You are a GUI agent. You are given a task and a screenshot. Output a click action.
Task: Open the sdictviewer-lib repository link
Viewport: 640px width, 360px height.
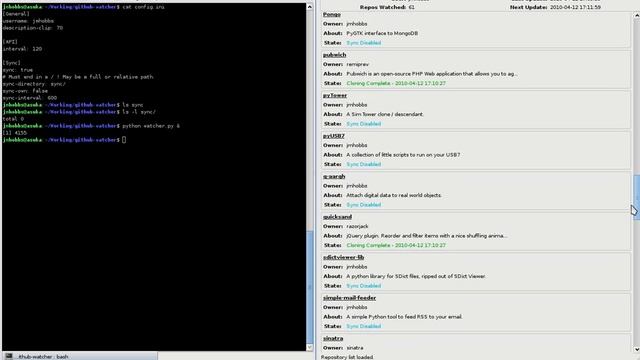point(343,257)
